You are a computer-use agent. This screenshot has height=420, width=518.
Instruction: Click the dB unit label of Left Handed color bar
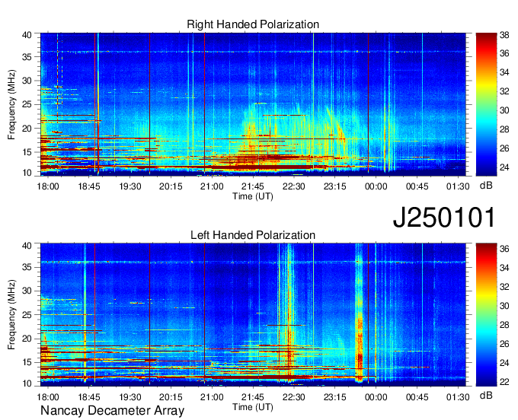coord(486,396)
